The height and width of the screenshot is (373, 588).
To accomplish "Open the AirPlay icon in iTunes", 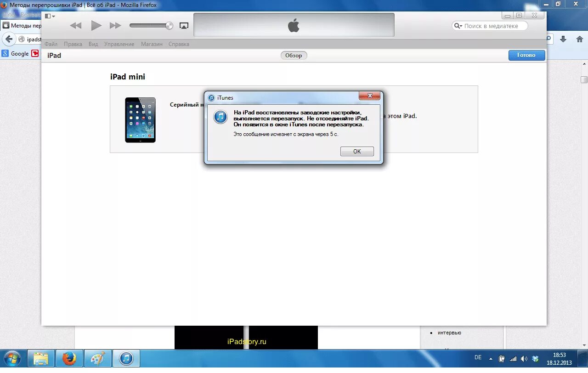I will click(x=184, y=26).
